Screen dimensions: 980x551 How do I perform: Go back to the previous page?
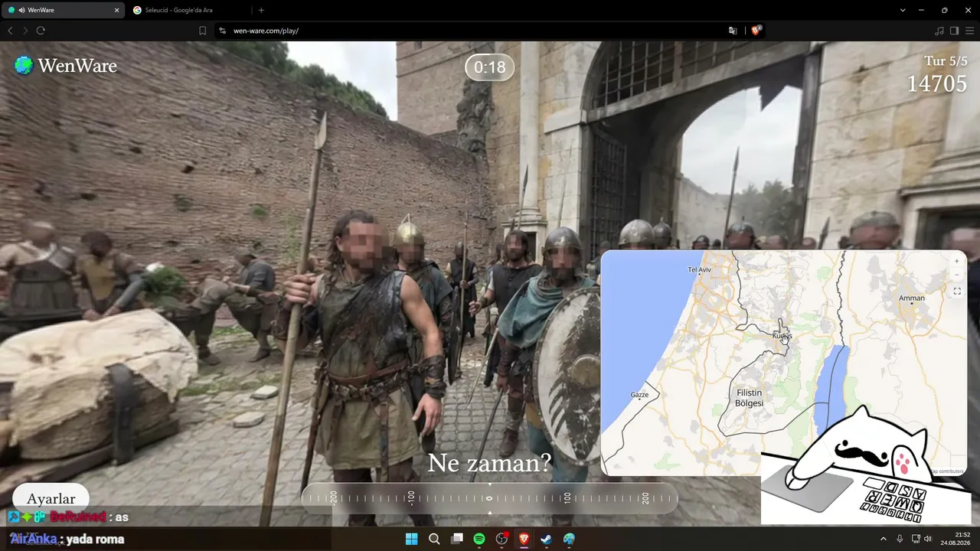click(10, 31)
